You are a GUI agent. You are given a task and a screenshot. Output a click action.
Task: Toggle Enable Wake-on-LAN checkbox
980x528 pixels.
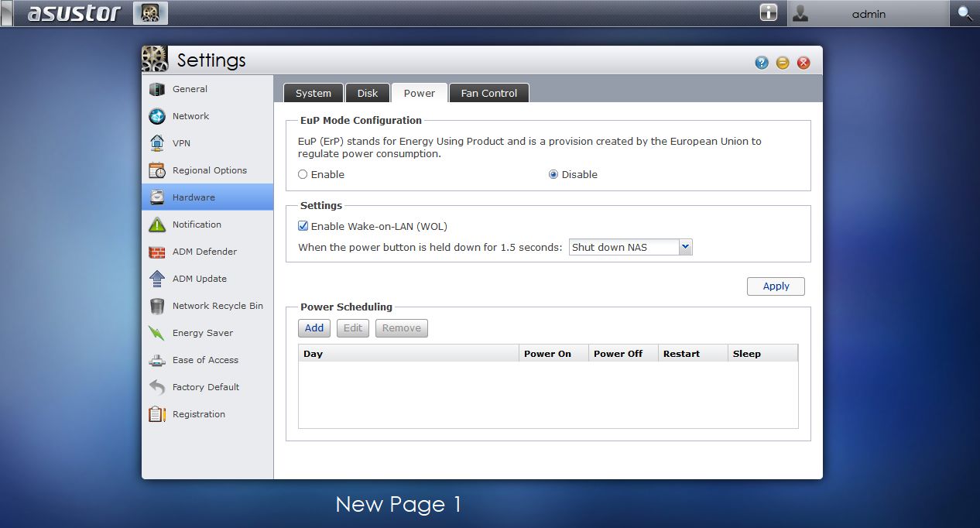point(303,227)
